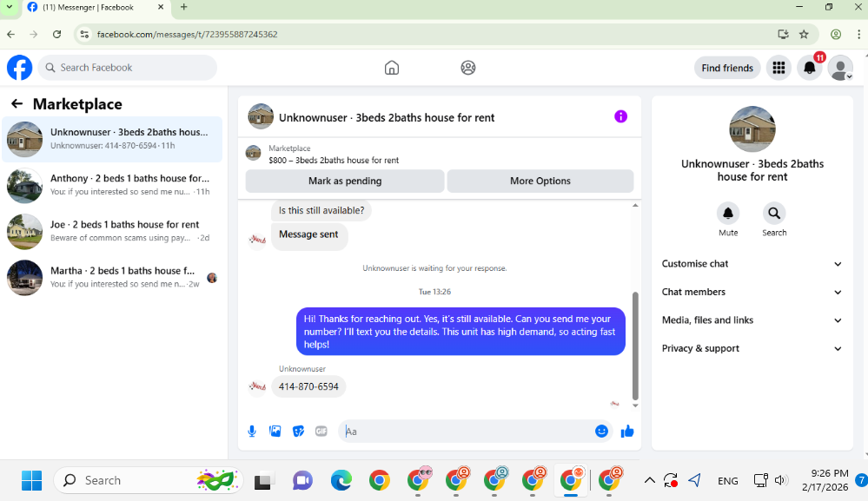Open Chrome profile icon in toolbar

[x=836, y=34]
